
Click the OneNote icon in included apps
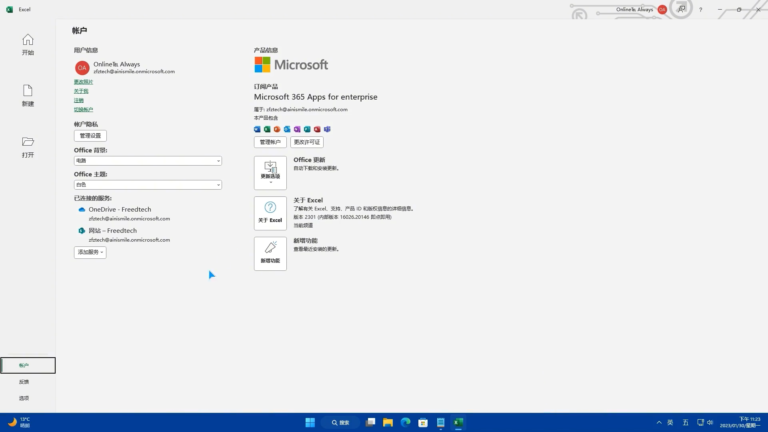297,129
